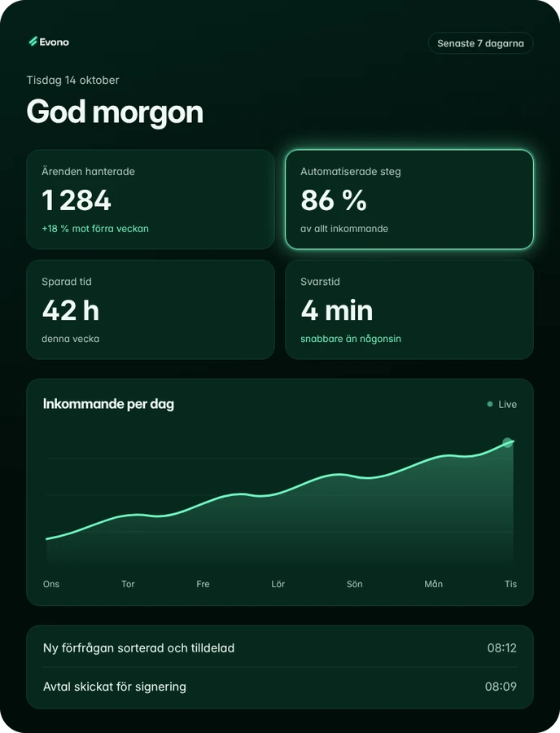Open the Senaste 7 dagarna range selector
Viewport: 560px width, 733px height.
(x=480, y=43)
